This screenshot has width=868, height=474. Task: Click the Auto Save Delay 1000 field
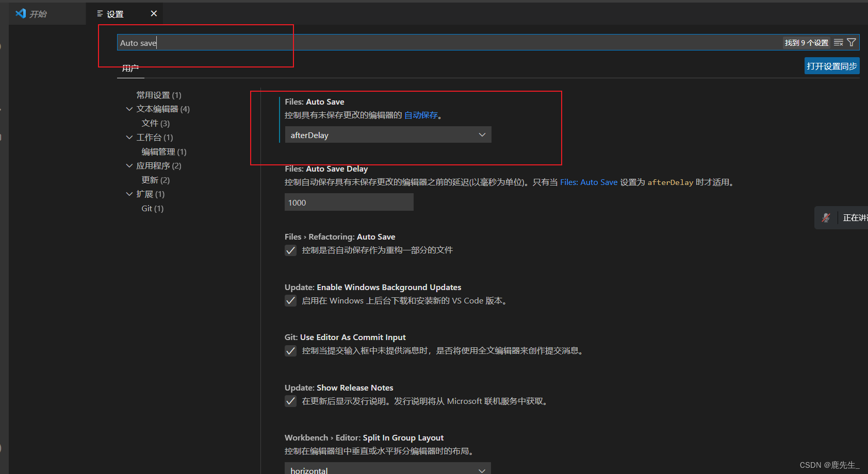pos(349,202)
